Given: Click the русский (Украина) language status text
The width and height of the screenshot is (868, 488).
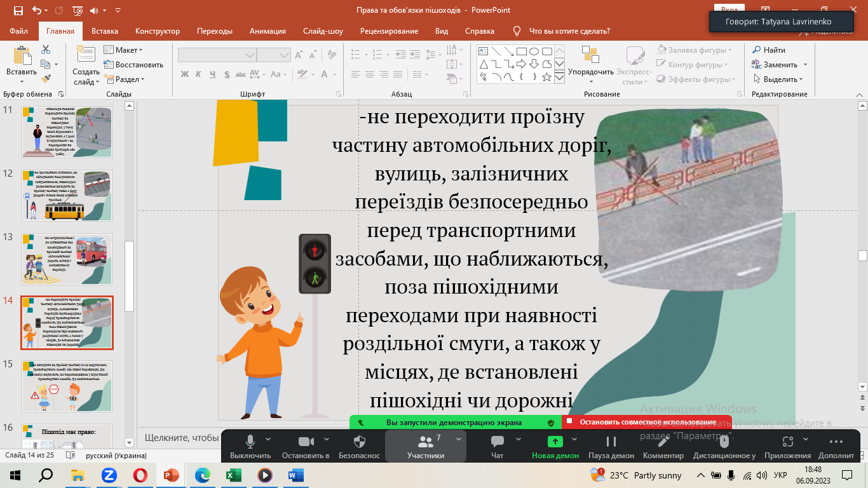Looking at the screenshot, I should pos(116,456).
